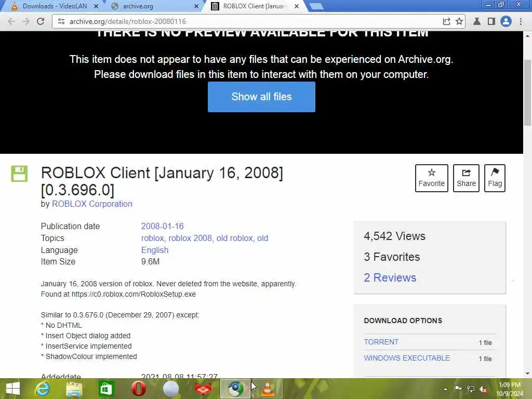The image size is (532, 399).
Task: Open ROBLOX Corporation creator link
Action: pos(92,204)
